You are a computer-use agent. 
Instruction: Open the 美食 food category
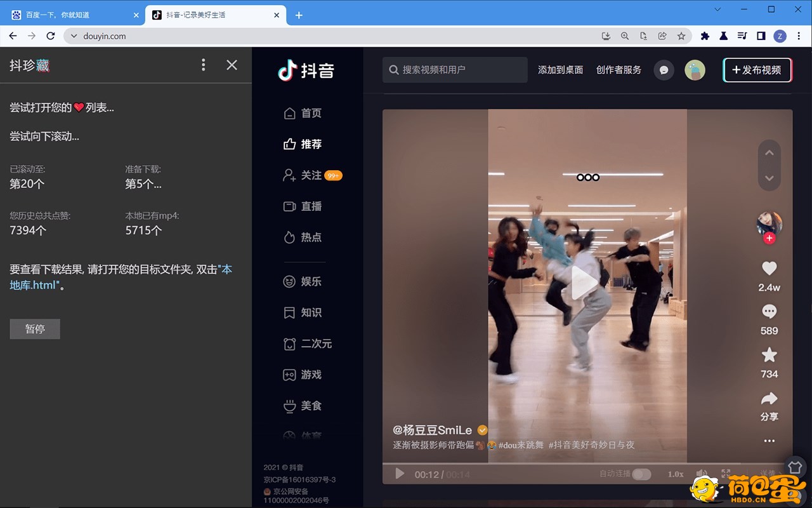click(303, 406)
